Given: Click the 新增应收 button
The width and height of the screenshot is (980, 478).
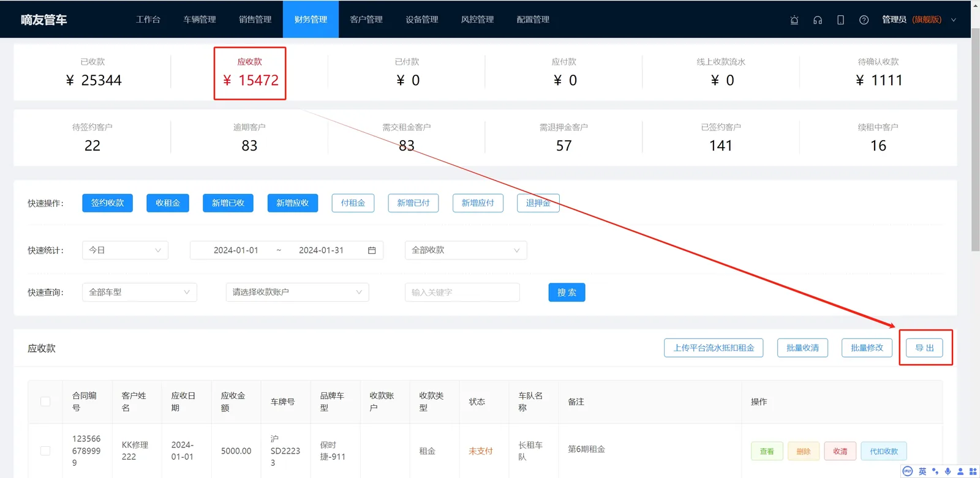Looking at the screenshot, I should pyautogui.click(x=293, y=203).
